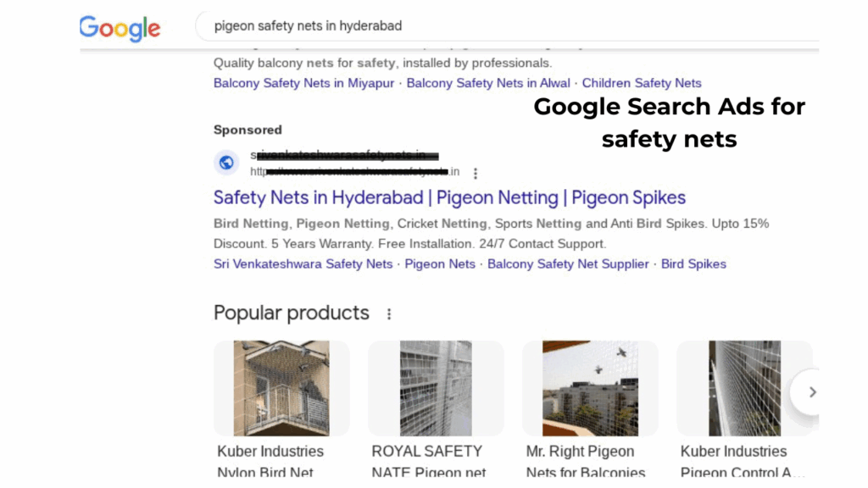View the ROYAL SAFETY Pigeon net product image
868x488 pixels.
click(436, 388)
